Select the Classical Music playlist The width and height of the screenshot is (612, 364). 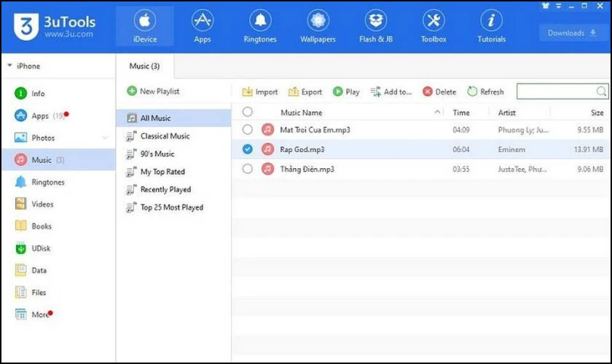point(173,135)
